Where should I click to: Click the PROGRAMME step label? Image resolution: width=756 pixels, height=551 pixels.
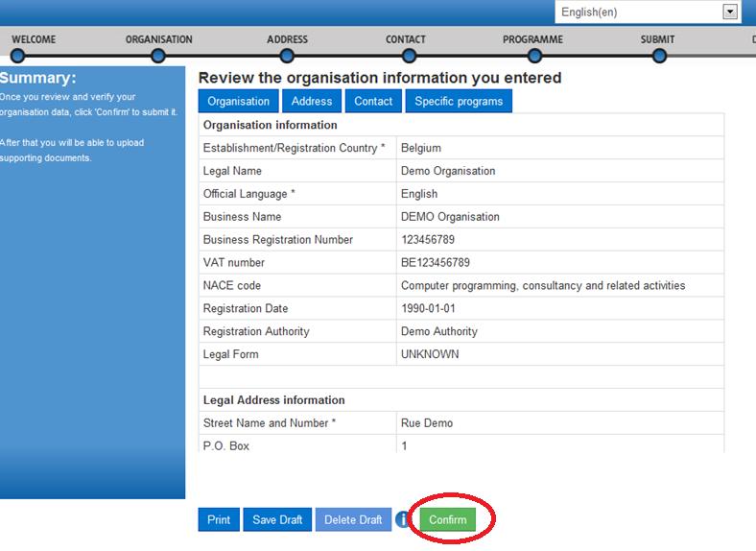pos(532,39)
